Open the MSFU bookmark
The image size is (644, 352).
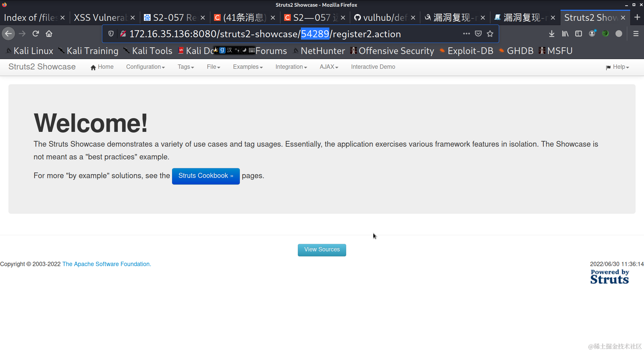coord(555,51)
